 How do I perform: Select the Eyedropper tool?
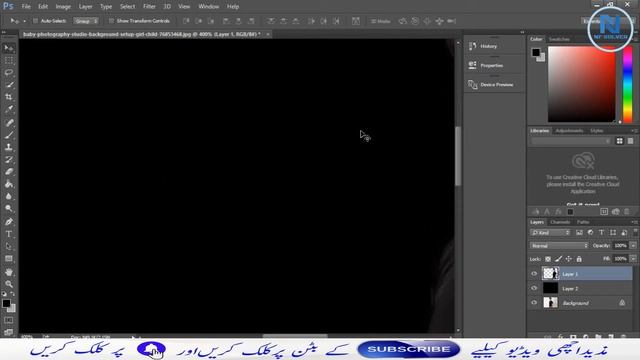[x=9, y=109]
